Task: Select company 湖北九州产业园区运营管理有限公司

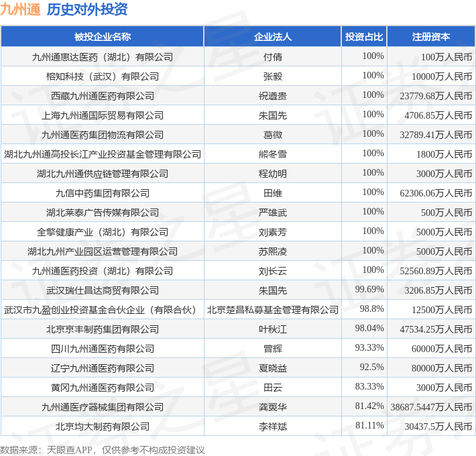Action: pos(103,251)
